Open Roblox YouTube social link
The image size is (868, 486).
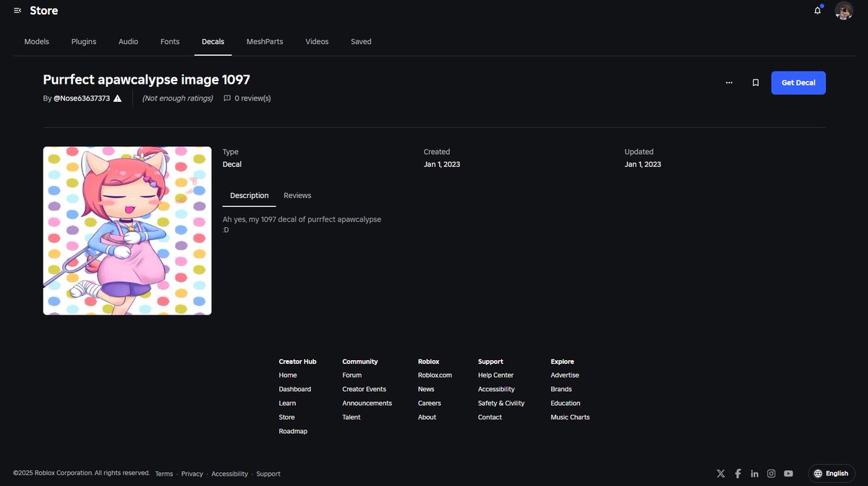click(788, 474)
